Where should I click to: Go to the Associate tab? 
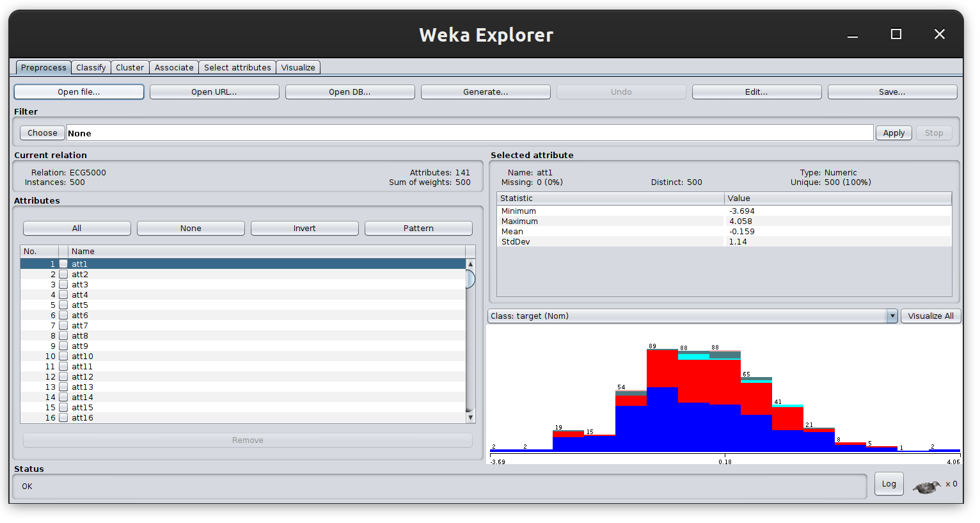(x=174, y=67)
